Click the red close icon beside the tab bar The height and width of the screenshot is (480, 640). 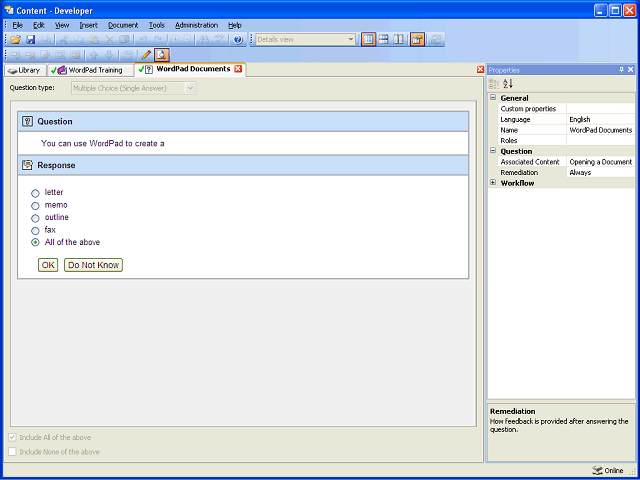point(480,70)
